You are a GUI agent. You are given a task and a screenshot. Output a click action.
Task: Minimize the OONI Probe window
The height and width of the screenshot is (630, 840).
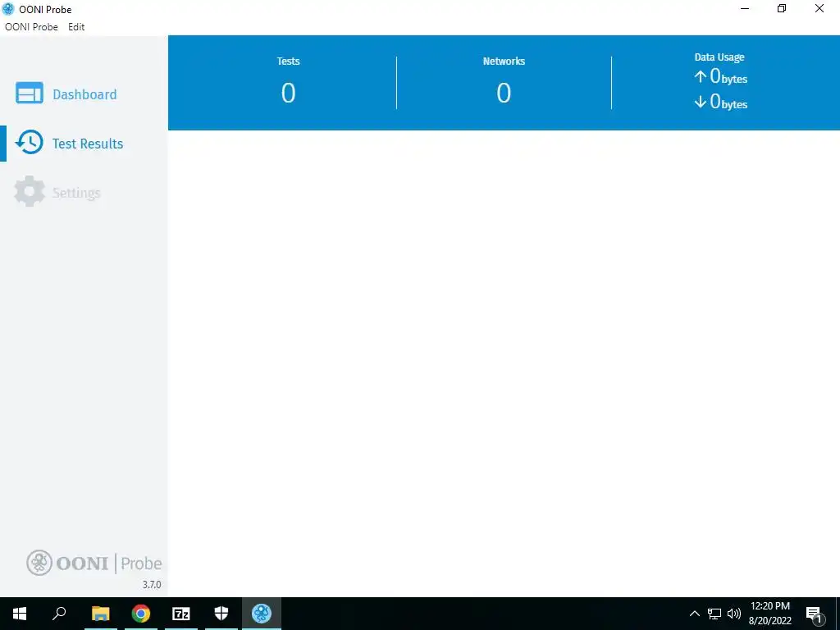(x=744, y=8)
